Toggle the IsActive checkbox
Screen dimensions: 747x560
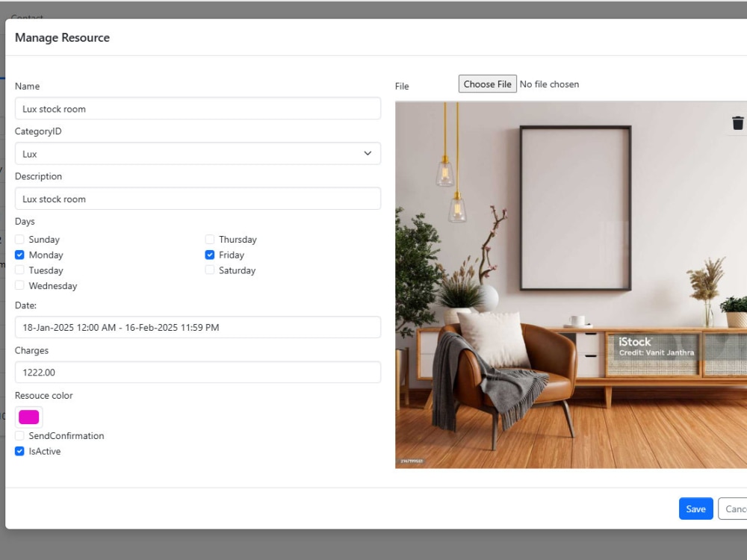coord(19,451)
